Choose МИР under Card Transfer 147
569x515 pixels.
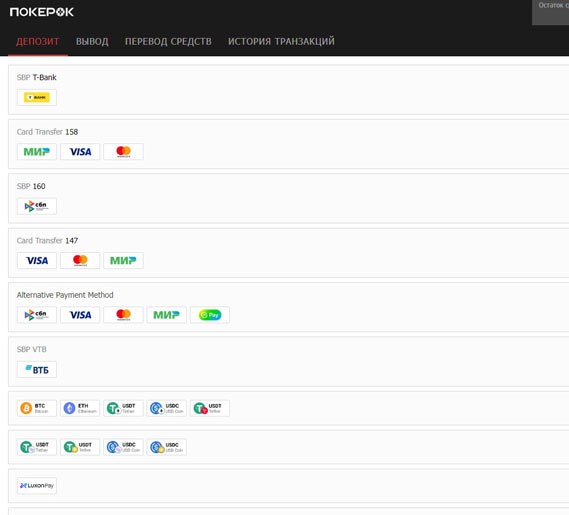pos(123,261)
